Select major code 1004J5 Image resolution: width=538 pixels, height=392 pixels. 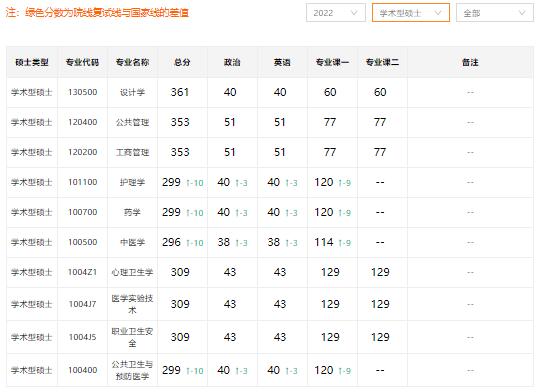click(82, 337)
